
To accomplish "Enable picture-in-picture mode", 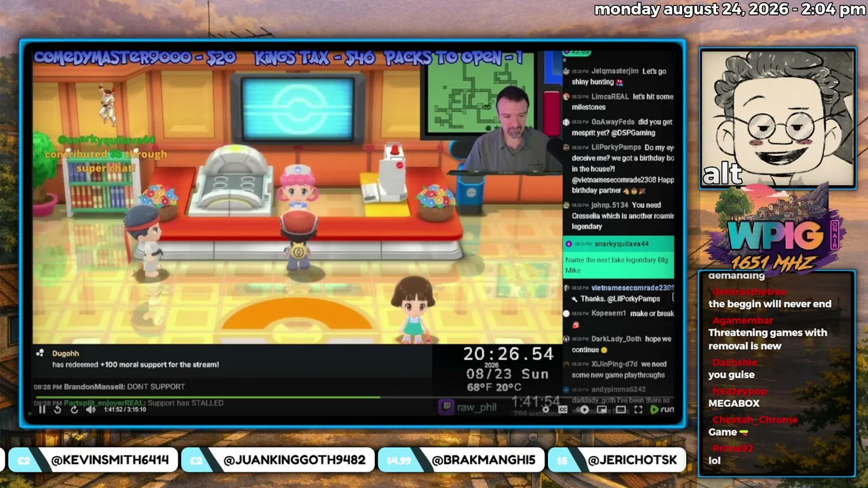I will coord(602,409).
